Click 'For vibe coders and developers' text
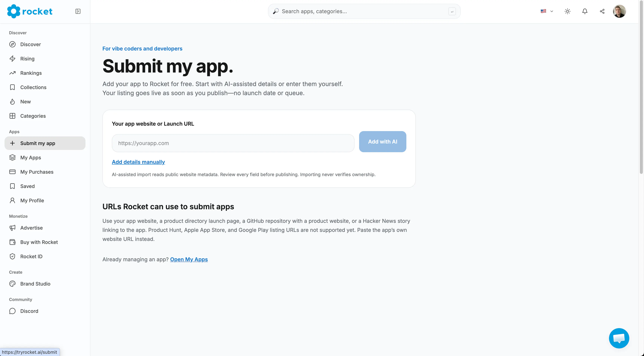The width and height of the screenshot is (644, 356). [142, 49]
